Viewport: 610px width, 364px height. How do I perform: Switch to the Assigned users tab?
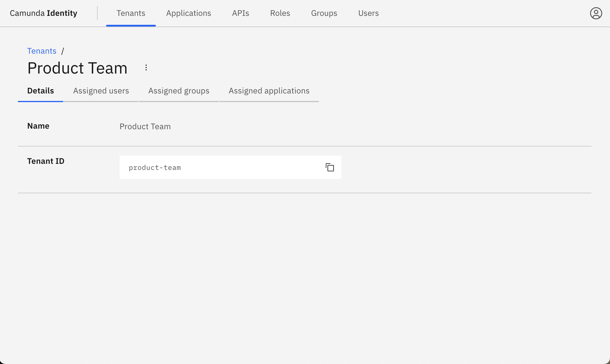[x=101, y=91]
